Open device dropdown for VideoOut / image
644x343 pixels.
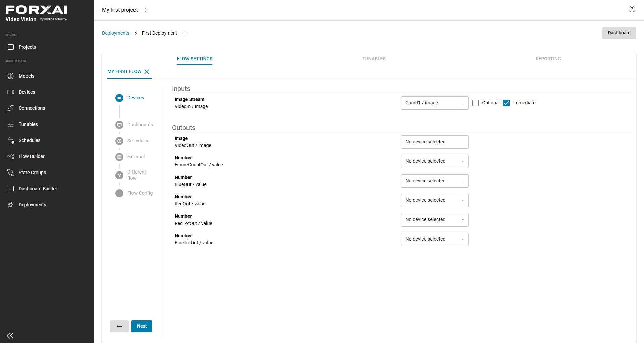point(435,142)
